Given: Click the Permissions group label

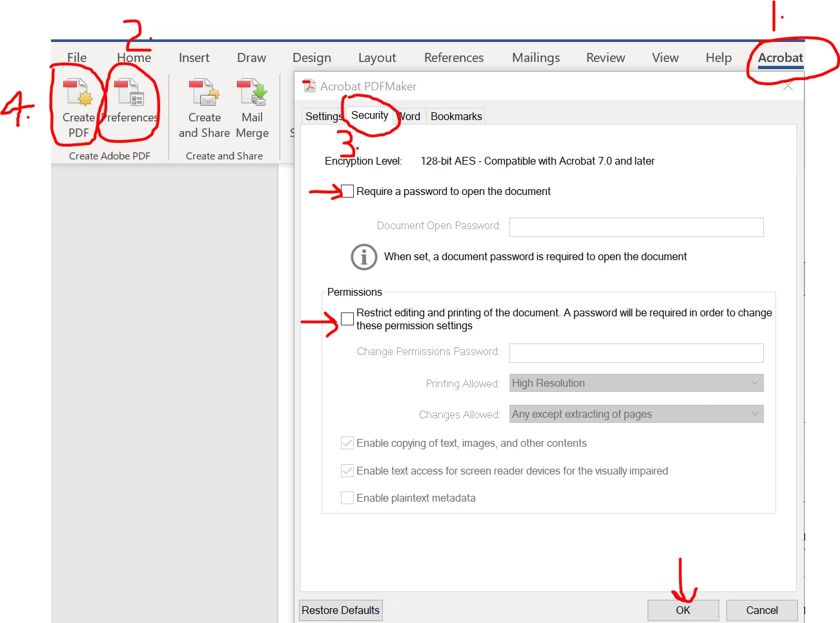Looking at the screenshot, I should (354, 292).
